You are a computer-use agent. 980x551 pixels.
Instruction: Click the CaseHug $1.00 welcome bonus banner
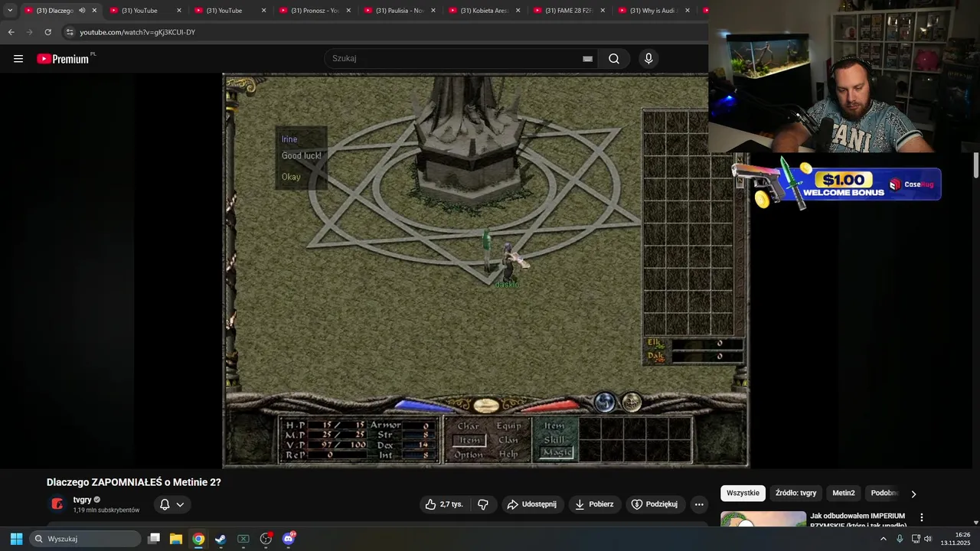click(837, 184)
